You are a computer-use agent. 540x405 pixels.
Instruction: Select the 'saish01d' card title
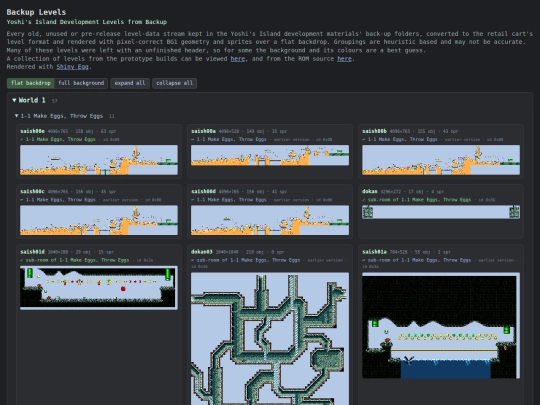(x=32, y=252)
